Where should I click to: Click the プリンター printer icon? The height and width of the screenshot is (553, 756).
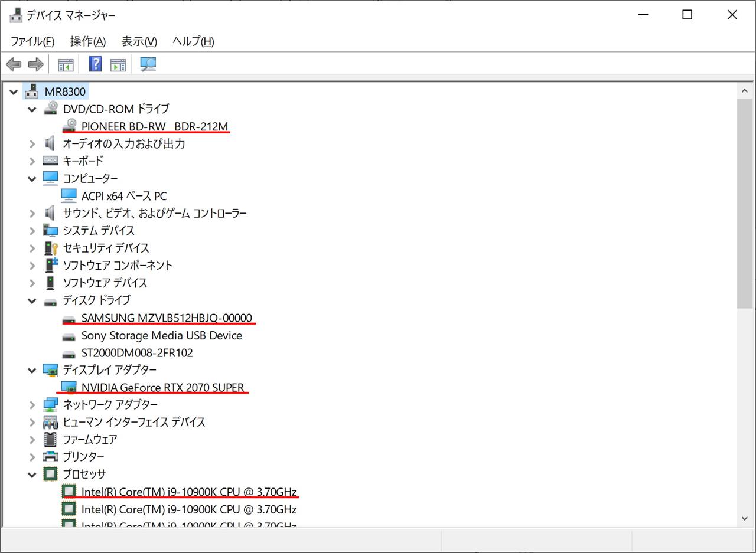pos(51,456)
